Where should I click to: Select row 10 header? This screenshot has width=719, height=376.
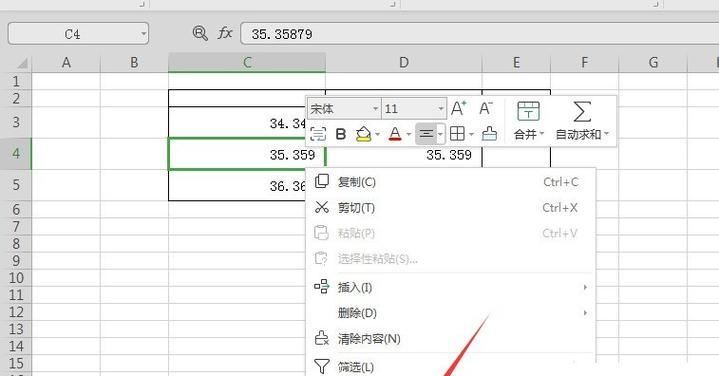[x=16, y=278]
